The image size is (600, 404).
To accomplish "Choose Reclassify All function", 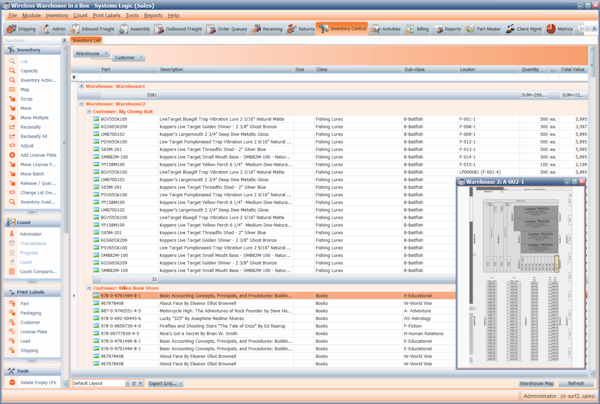I will pyautogui.click(x=33, y=137).
